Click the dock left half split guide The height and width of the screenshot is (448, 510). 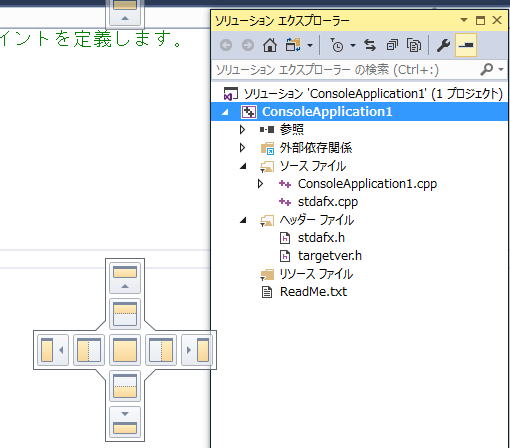click(x=89, y=350)
